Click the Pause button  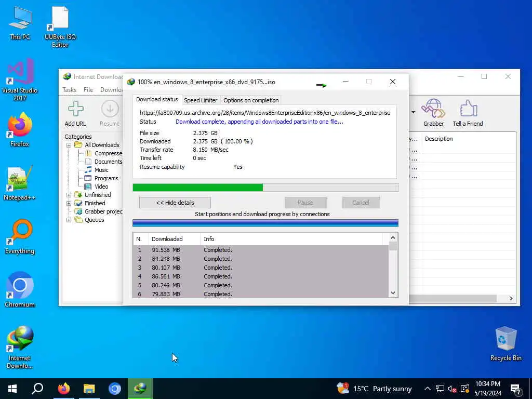click(305, 203)
